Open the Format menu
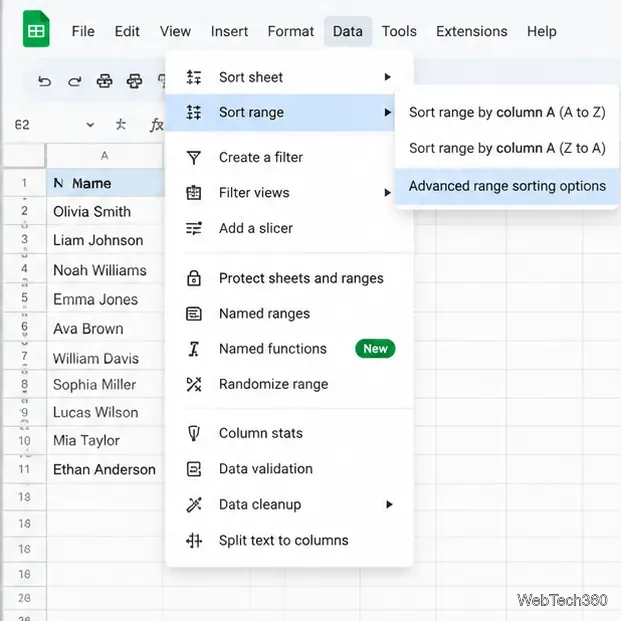The image size is (621, 621). [x=291, y=31]
